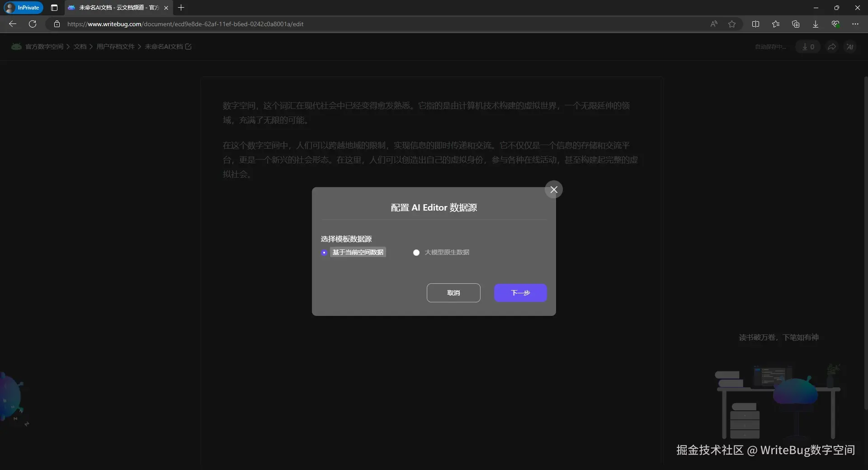Image resolution: width=868 pixels, height=470 pixels.
Task: Open the 文档 breadcrumb link
Action: tap(80, 47)
